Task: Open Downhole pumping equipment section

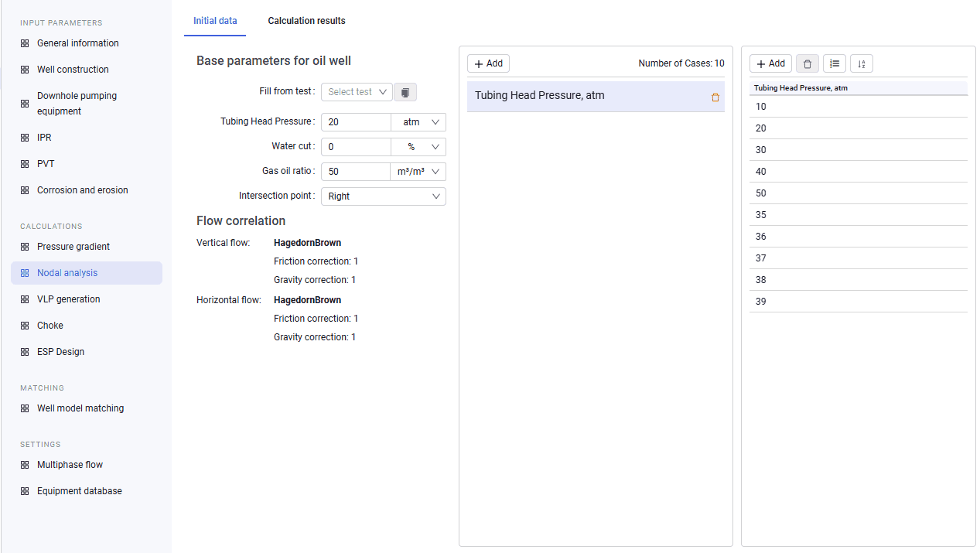Action: pos(87,104)
